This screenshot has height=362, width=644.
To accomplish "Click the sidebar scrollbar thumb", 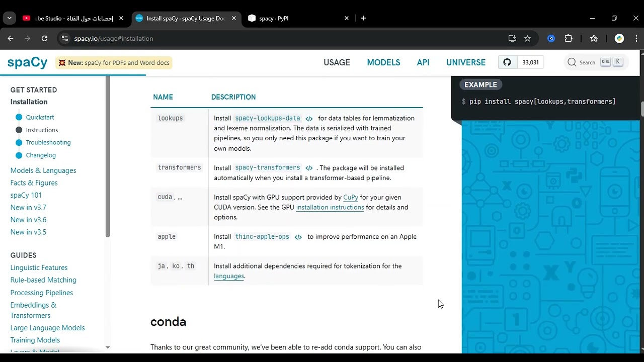I will [x=107, y=156].
